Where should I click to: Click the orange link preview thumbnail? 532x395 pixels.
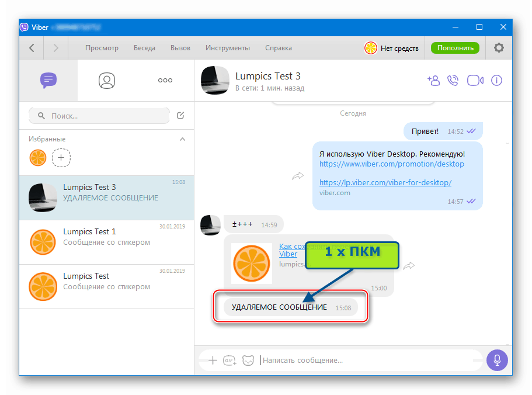click(252, 264)
